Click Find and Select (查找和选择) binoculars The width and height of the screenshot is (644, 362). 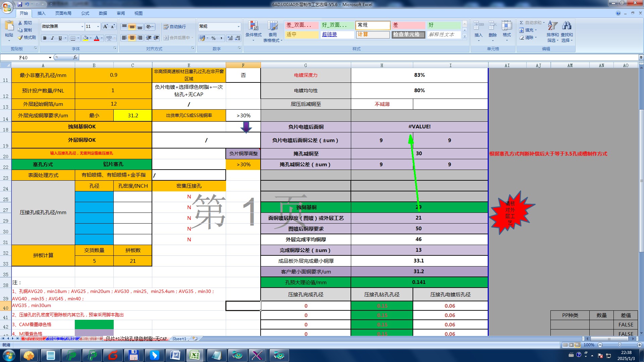point(567,26)
